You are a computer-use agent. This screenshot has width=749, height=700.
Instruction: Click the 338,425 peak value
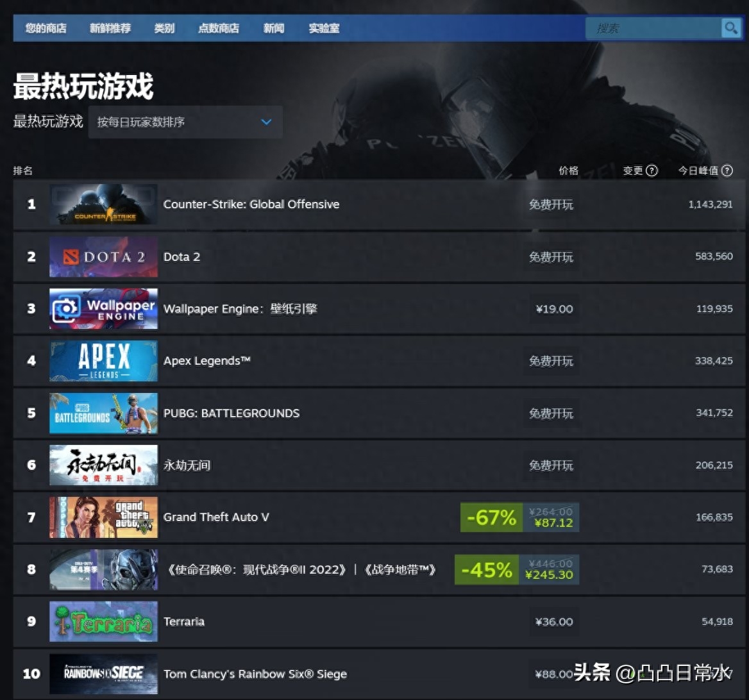pyautogui.click(x=714, y=360)
